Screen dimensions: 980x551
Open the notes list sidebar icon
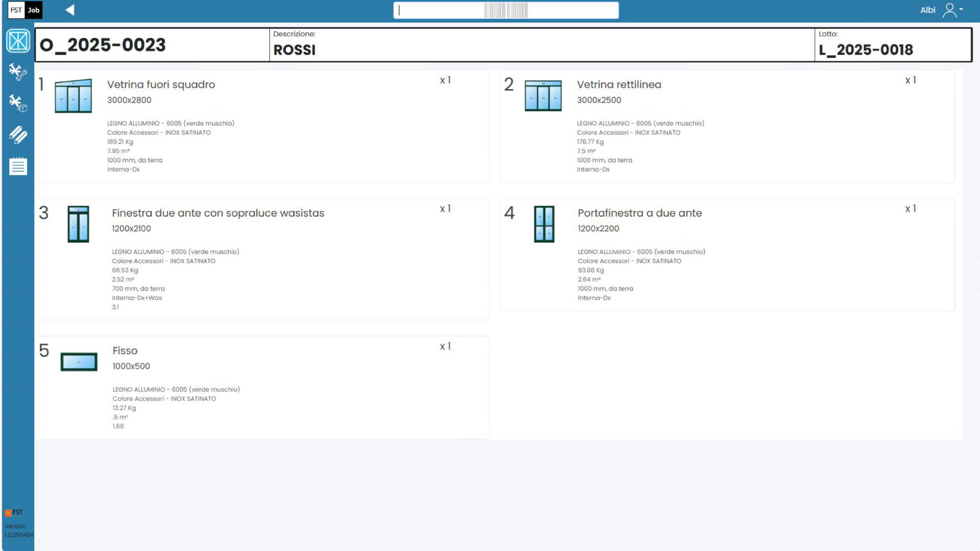18,166
